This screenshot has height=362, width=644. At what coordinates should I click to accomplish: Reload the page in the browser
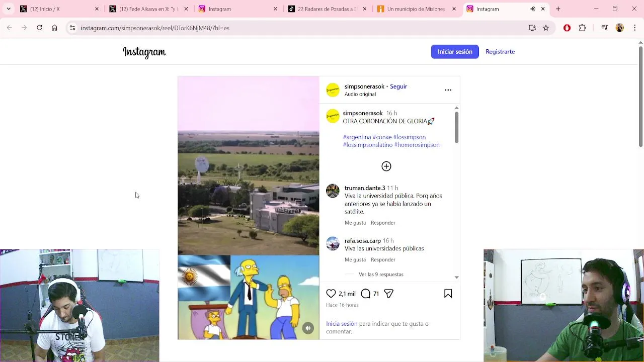click(x=39, y=28)
